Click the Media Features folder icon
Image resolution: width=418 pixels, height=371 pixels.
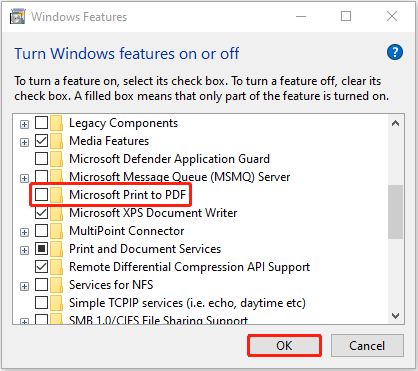[56, 141]
